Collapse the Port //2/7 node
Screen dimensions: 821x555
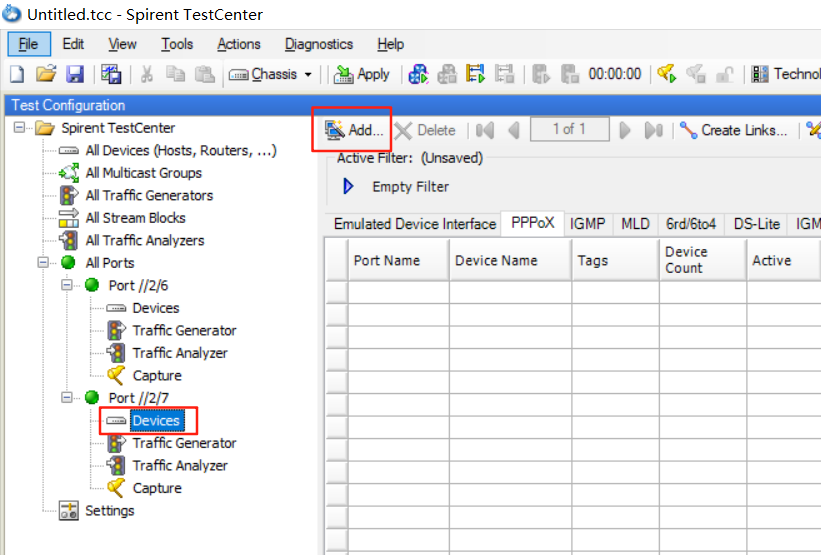66,397
